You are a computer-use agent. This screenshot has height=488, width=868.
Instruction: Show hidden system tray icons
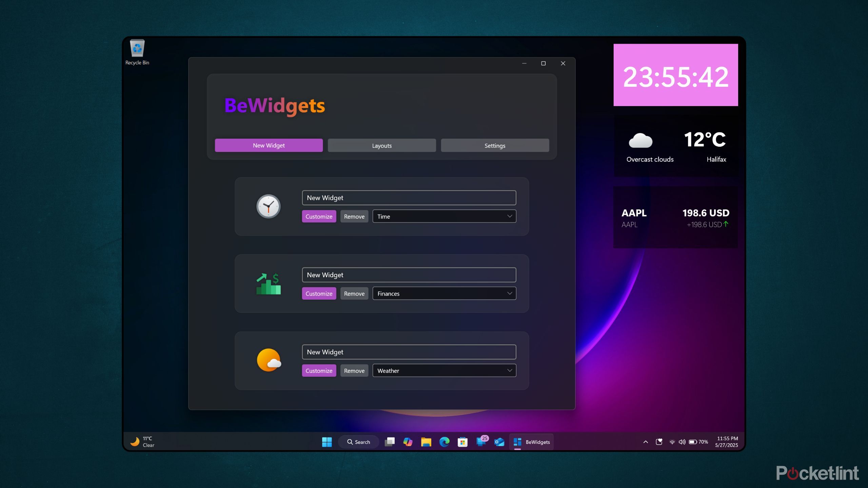pyautogui.click(x=646, y=442)
